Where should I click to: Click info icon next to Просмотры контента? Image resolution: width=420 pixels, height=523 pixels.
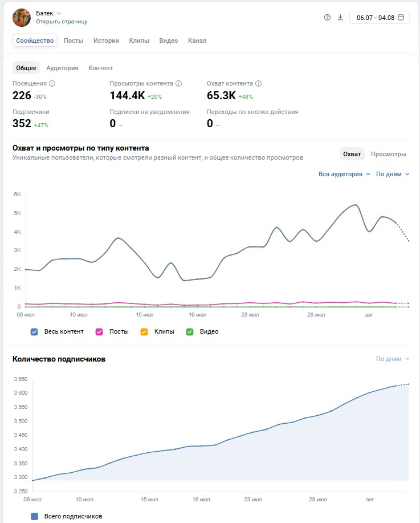tap(179, 83)
